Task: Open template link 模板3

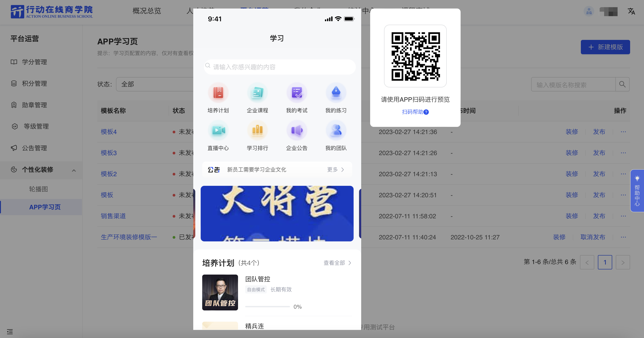Action: [x=109, y=153]
